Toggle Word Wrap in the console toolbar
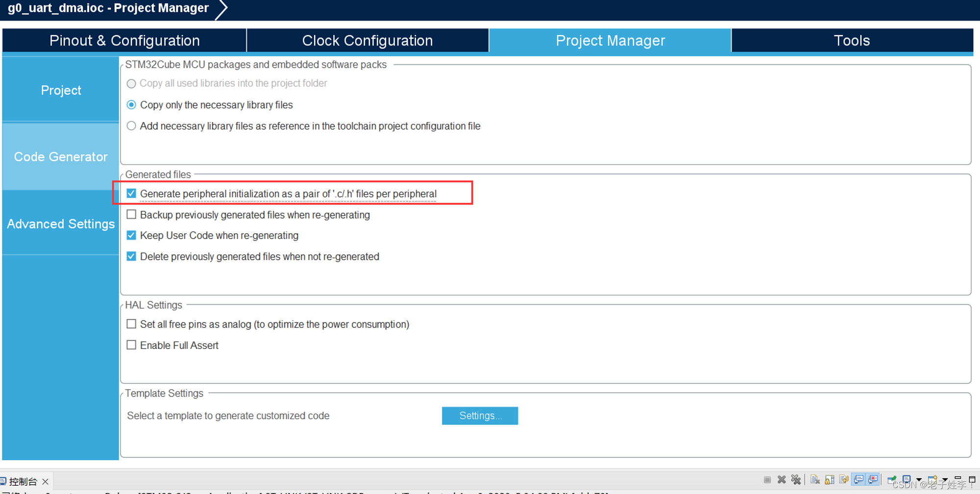 point(844,479)
